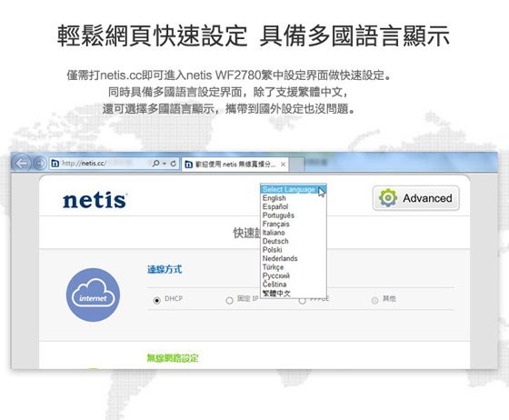
Task: Click the search magnifier in address bar
Action: [156, 164]
